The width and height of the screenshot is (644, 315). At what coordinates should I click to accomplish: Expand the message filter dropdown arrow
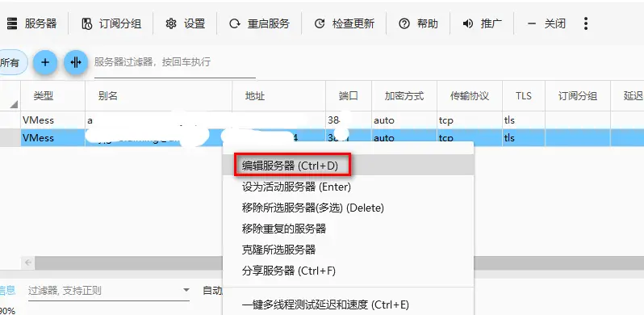[186, 290]
